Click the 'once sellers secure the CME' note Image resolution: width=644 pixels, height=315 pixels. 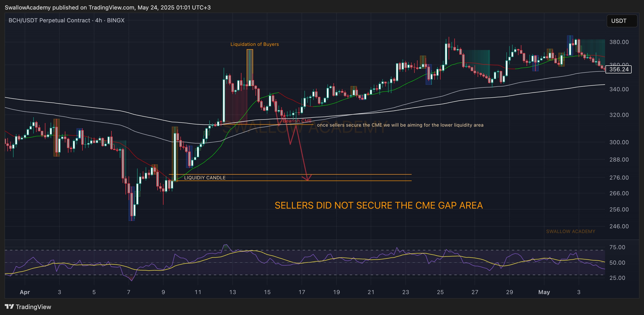pos(400,125)
